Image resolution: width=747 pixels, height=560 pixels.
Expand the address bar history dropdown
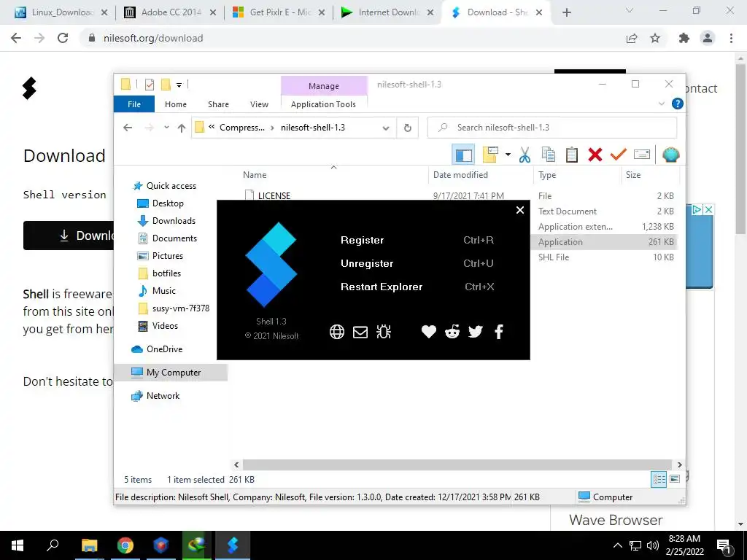386,128
